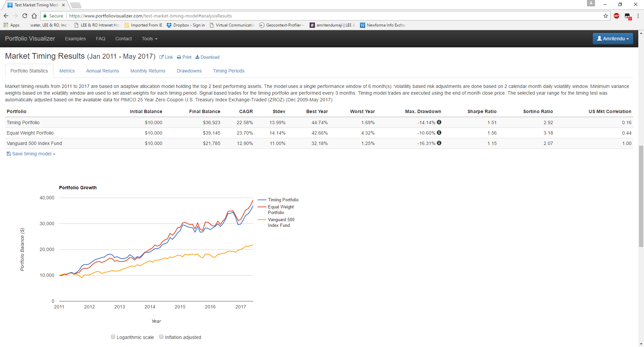Click the browser reload page icon
The width and height of the screenshot is (644, 347).
[x=25, y=16]
